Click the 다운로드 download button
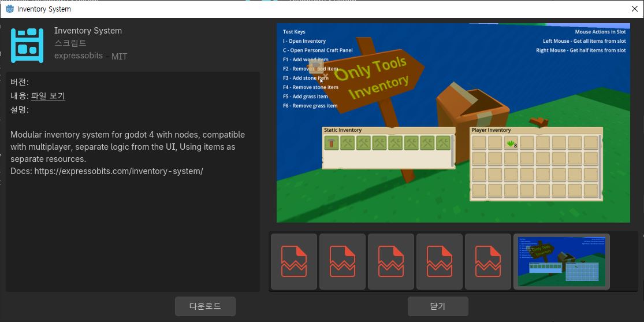Screen dimensions: 644x322 206,306
